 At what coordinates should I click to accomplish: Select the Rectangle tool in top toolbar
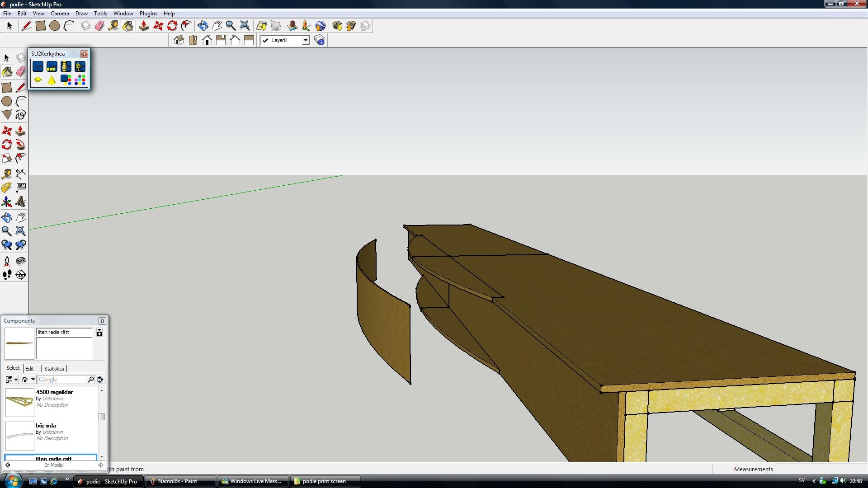(x=41, y=26)
